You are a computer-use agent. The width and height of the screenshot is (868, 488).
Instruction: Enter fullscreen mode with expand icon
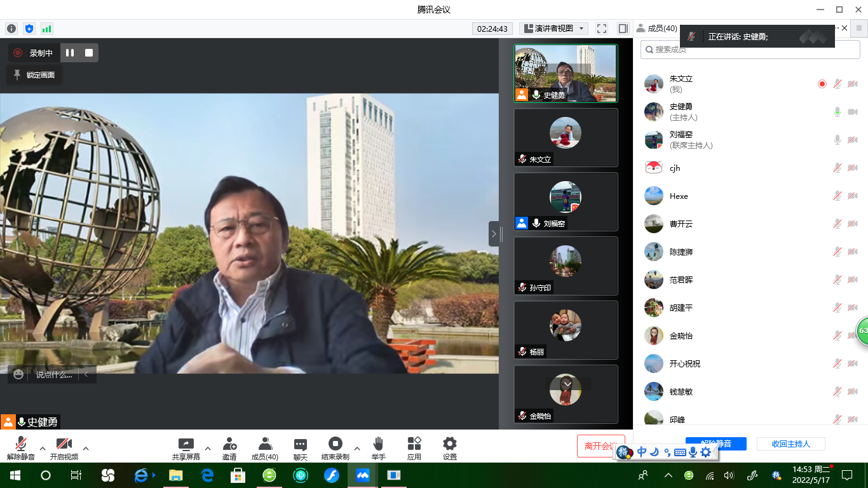[x=602, y=29]
